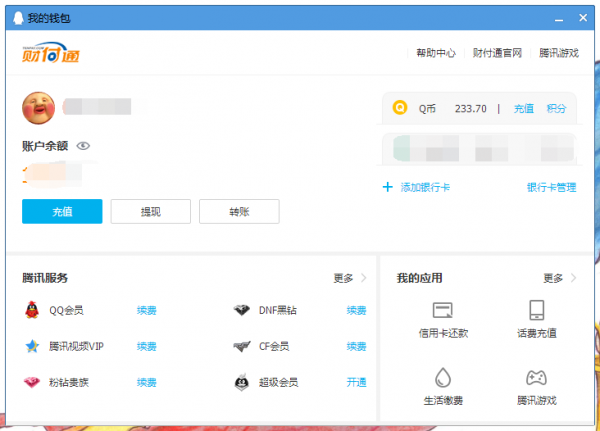Click 更多 text in 我的应用 header

click(x=553, y=278)
